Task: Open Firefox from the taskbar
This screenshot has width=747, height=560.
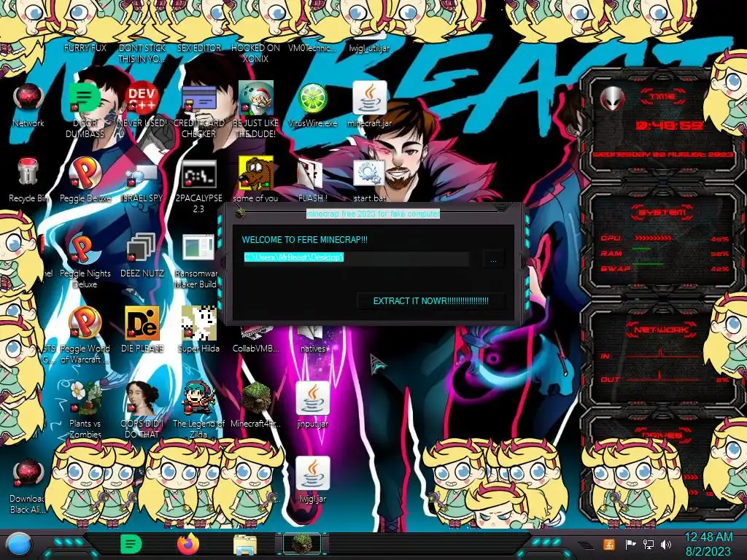Action: (188, 544)
